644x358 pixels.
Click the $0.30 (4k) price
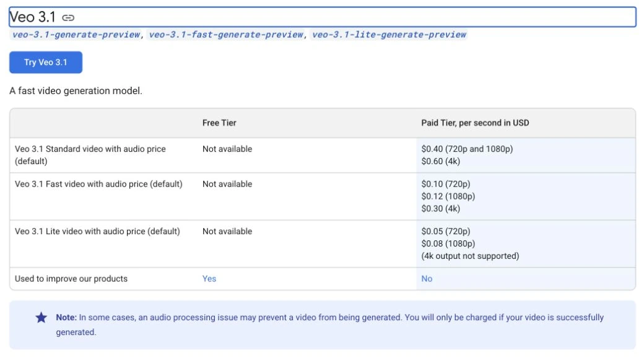tap(441, 209)
